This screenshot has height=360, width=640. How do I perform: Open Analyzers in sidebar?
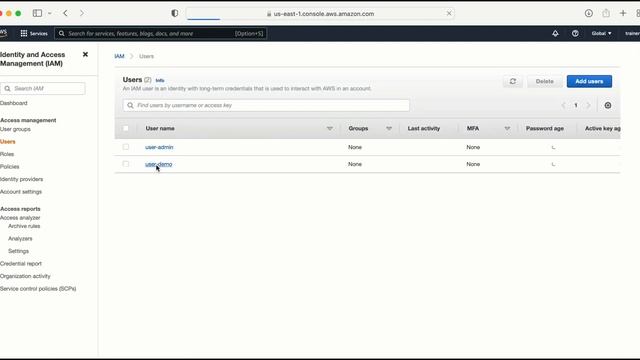pos(20,239)
